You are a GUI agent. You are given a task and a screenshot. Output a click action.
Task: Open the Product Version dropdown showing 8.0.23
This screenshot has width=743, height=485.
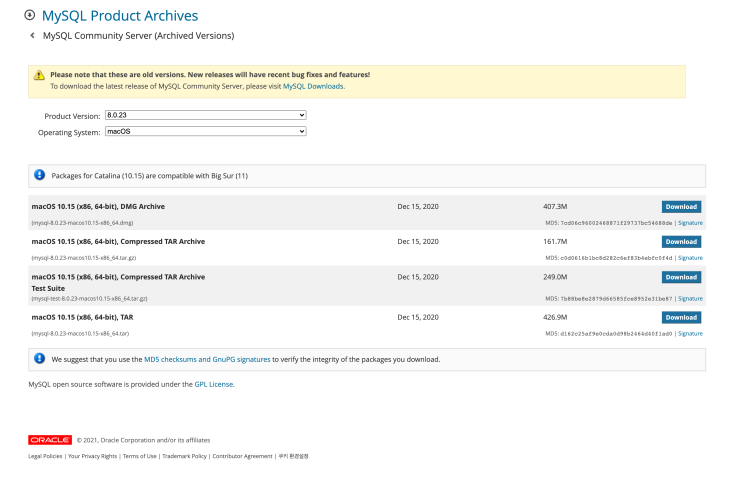coord(206,115)
